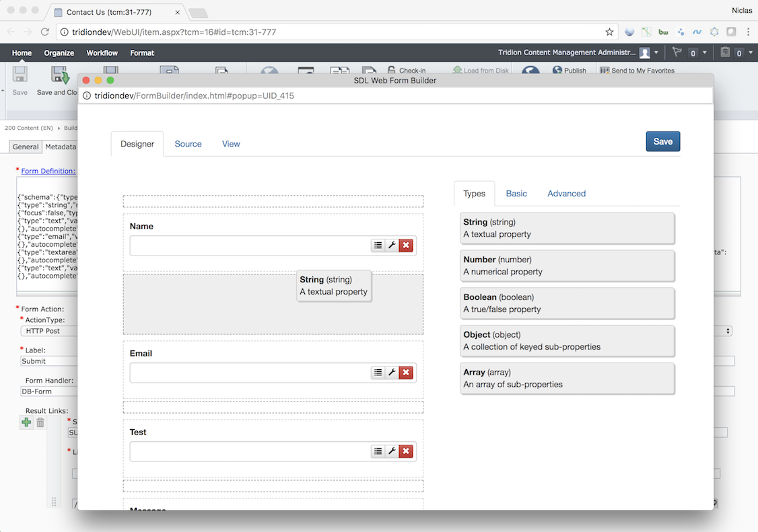Expand the Tridion user account dropdown arrow
Screen dimensions: 758x532
(x=656, y=52)
